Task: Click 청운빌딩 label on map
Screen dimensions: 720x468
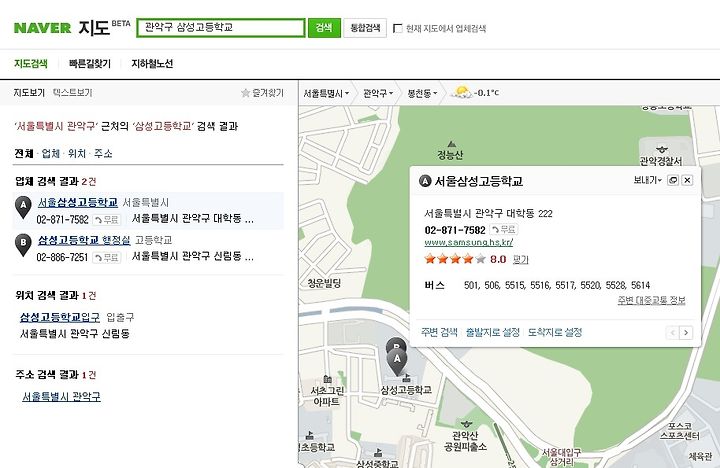Action: tap(324, 283)
